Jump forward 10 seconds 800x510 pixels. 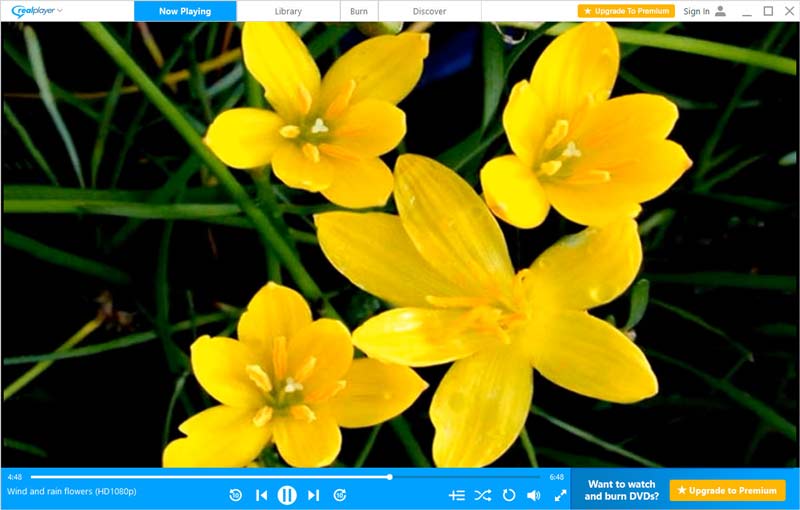pyautogui.click(x=340, y=495)
